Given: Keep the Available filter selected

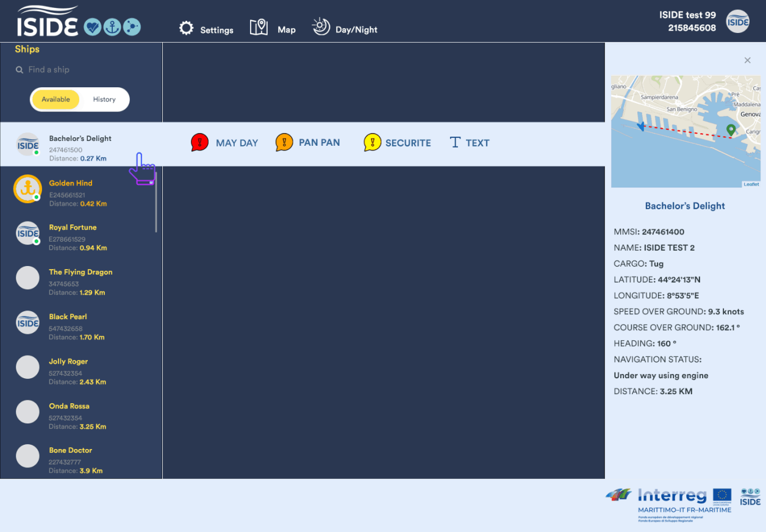Looking at the screenshot, I should pyautogui.click(x=55, y=99).
